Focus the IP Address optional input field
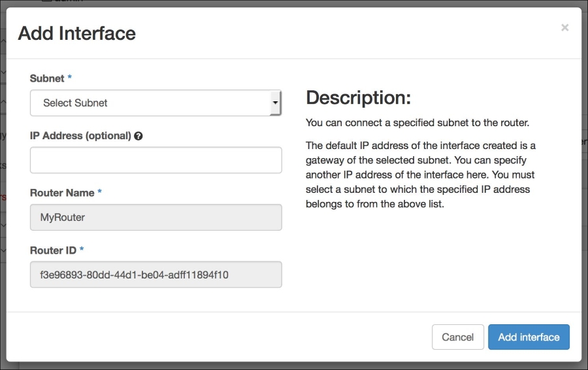Viewport: 588px width, 370px height. [156, 160]
